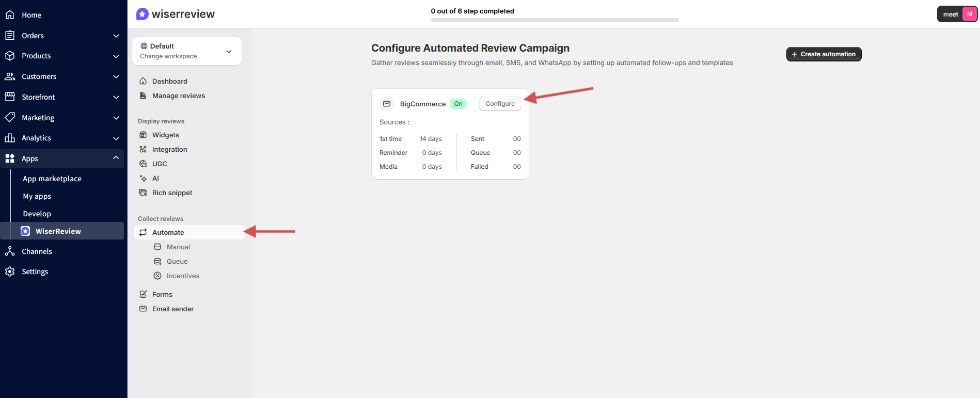Viewport: 980px width, 398px height.
Task: Expand the Marketing menu chevron
Action: point(116,118)
